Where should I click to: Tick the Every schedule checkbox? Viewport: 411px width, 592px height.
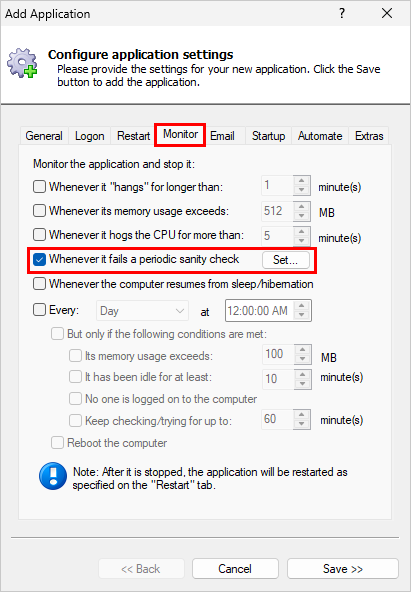pyautogui.click(x=39, y=310)
